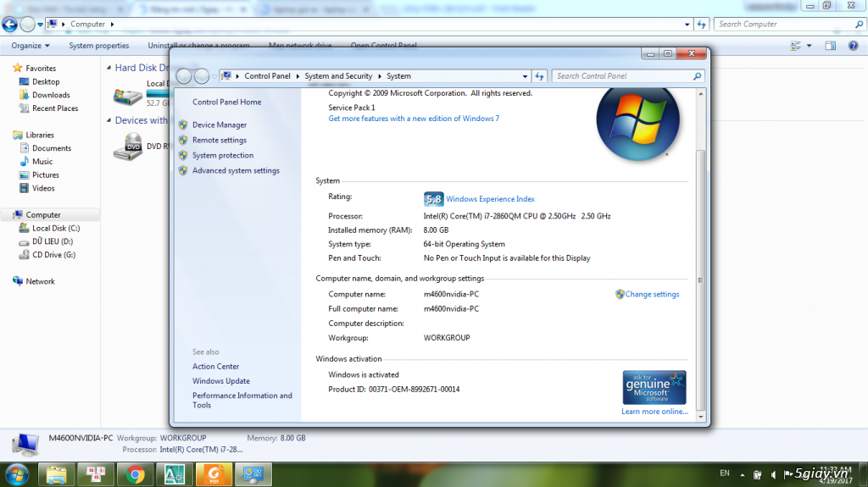Viewport: 868px width, 487px height.
Task: Open Documents library
Action: pyautogui.click(x=52, y=148)
